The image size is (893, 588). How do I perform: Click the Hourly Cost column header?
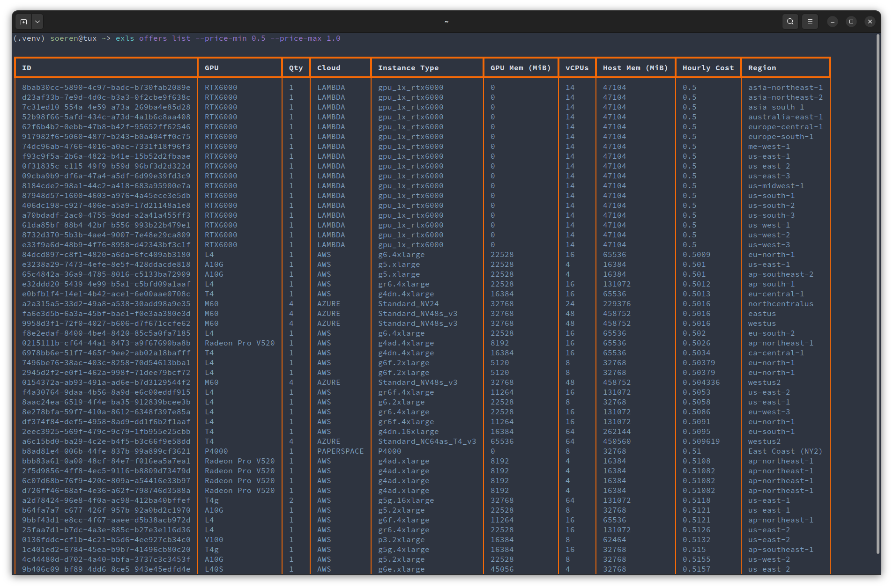[x=708, y=68]
